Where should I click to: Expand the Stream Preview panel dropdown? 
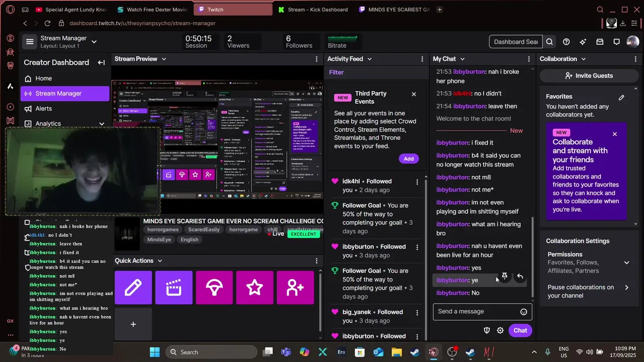pos(164,59)
